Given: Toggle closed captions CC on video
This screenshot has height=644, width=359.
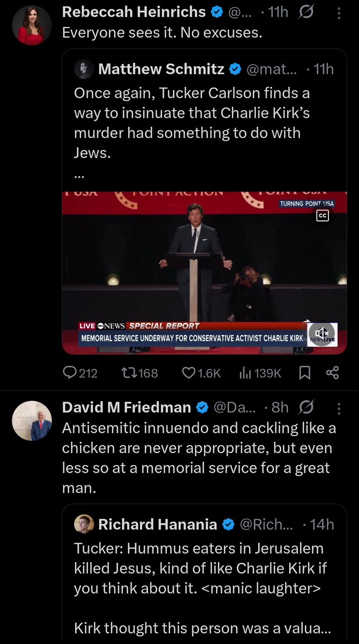Looking at the screenshot, I should (x=322, y=216).
